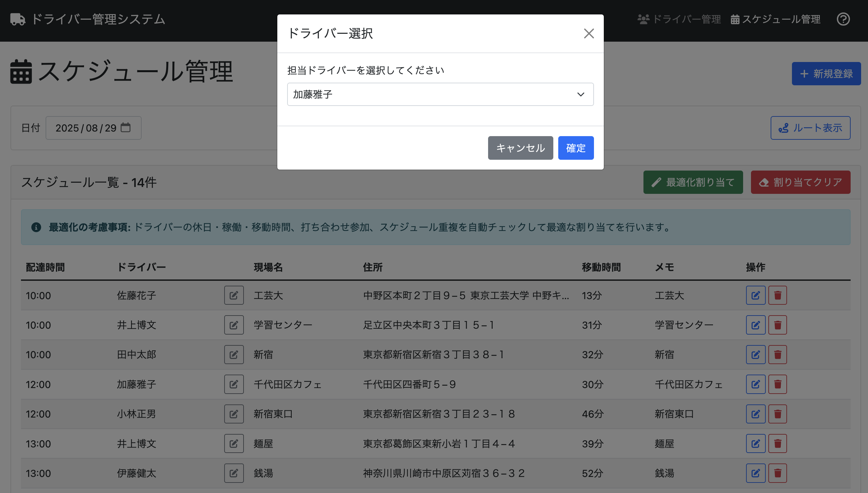Click the delete trash icon in the 田中太郎 row
The image size is (868, 493).
pyautogui.click(x=777, y=354)
